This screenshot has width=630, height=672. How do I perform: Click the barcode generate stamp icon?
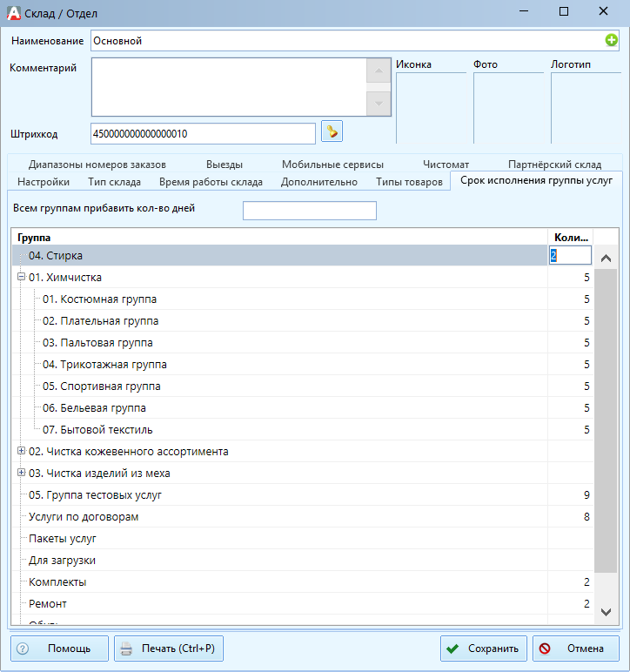(332, 131)
